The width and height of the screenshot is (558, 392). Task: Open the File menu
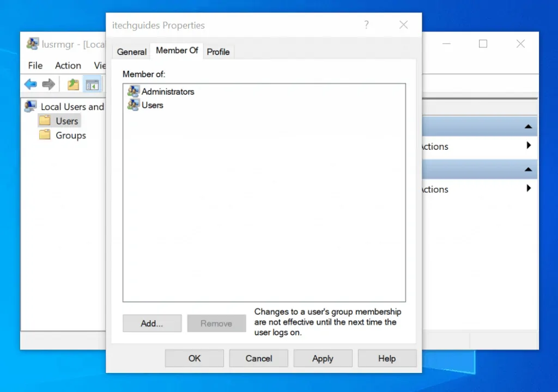[35, 65]
